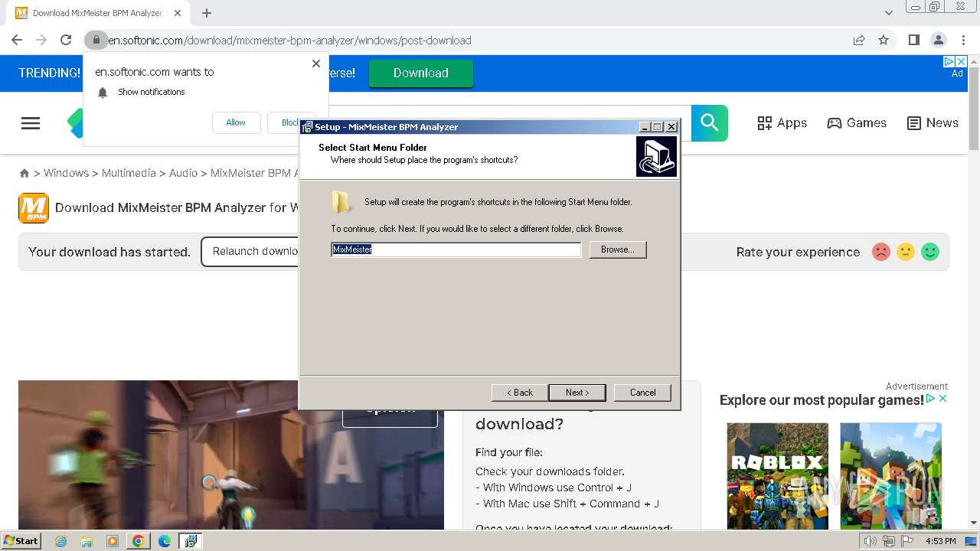Click the address bar URL
Image resolution: width=980 pixels, height=551 pixels.
point(289,41)
